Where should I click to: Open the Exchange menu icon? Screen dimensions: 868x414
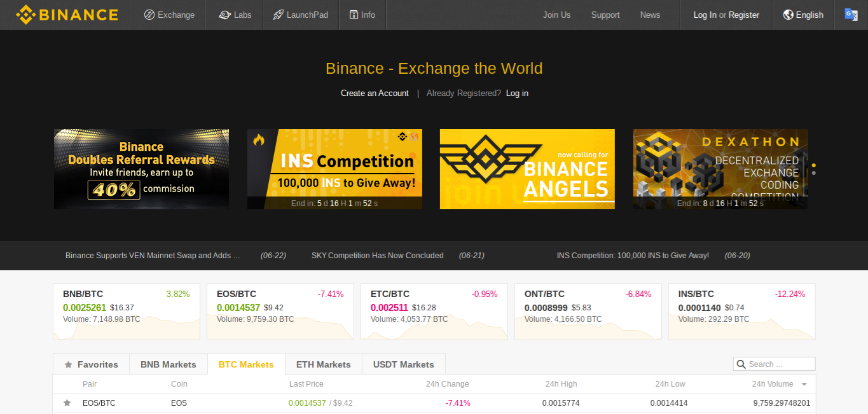(x=149, y=15)
